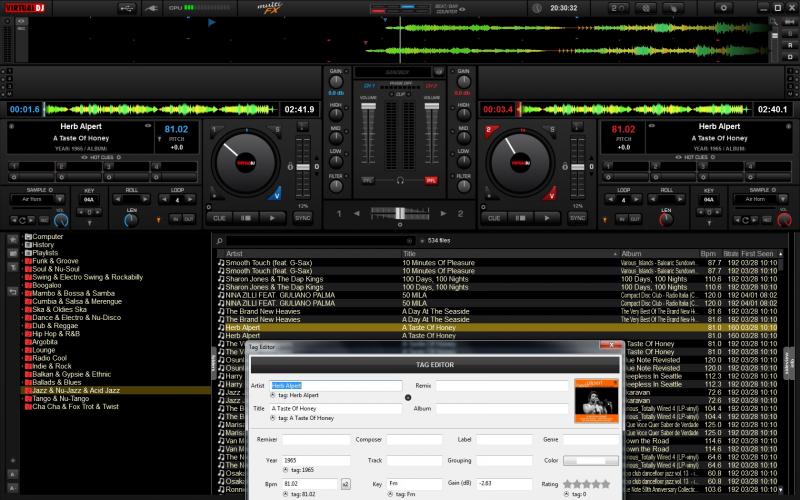The height and width of the screenshot is (500, 800).
Task: Toggle the left deck sample REC button
Action: [44, 220]
